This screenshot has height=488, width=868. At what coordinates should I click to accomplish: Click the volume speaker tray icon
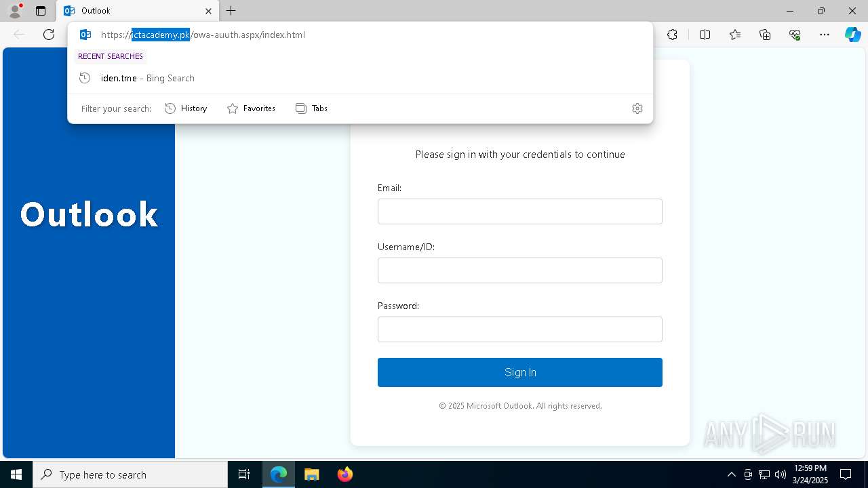point(781,474)
